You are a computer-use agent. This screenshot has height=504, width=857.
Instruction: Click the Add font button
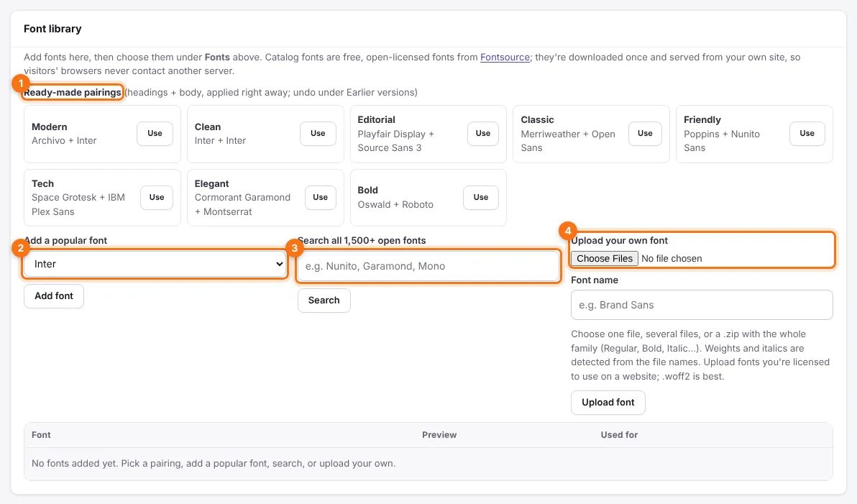pos(53,295)
